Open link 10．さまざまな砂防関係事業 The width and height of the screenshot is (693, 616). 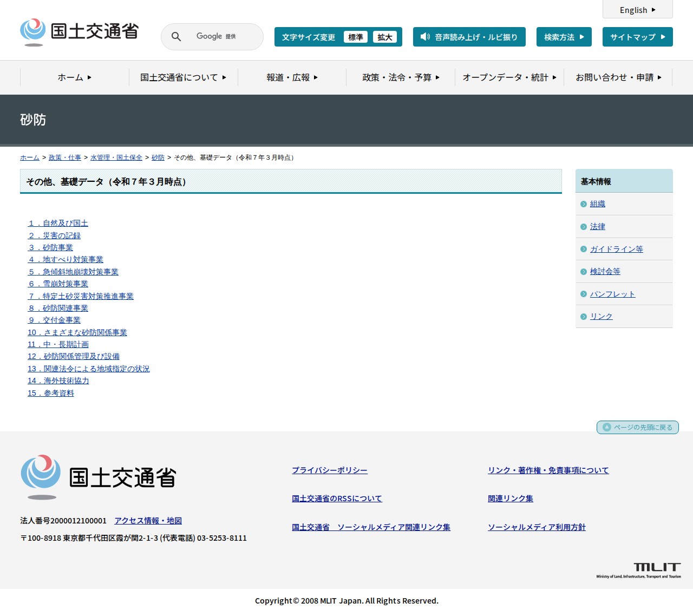77,332
